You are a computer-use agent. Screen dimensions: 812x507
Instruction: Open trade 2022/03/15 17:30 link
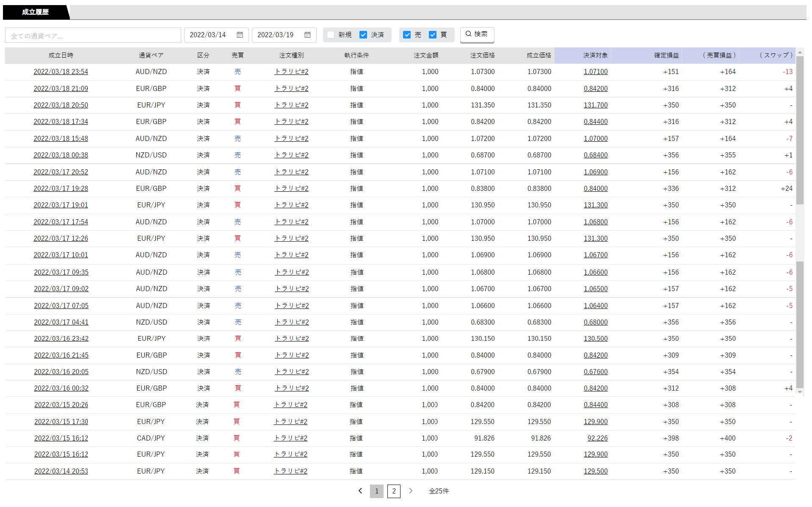point(61,422)
